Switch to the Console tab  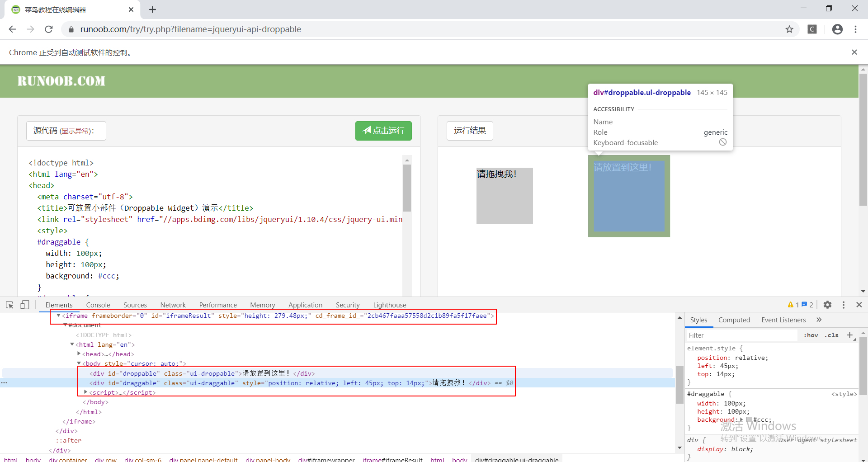point(98,305)
